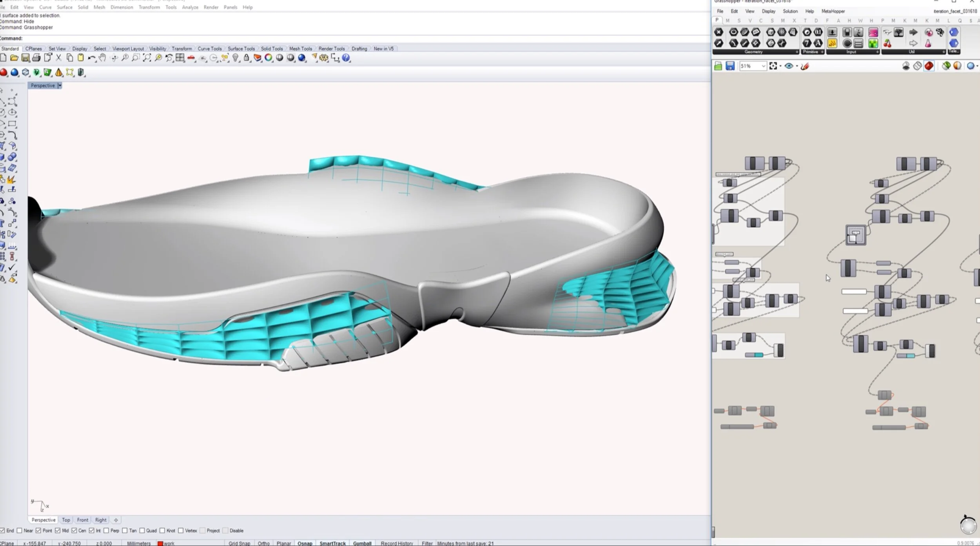Toggle the Point osnap checkbox

[x=38, y=530]
